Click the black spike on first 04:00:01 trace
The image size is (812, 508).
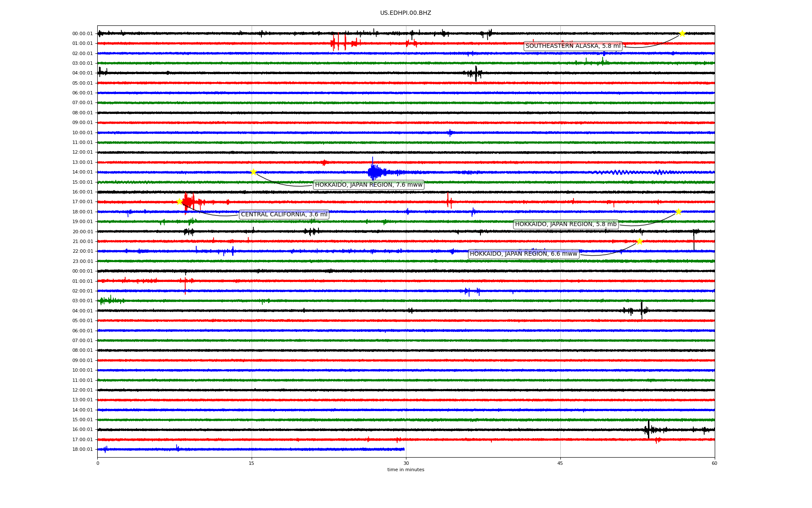[476, 73]
